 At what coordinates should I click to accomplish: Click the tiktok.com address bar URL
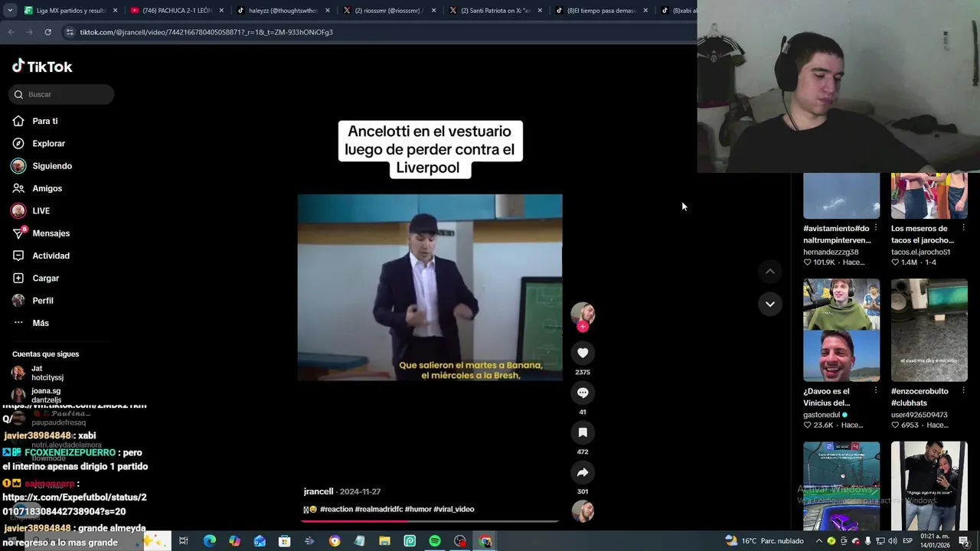207,32
